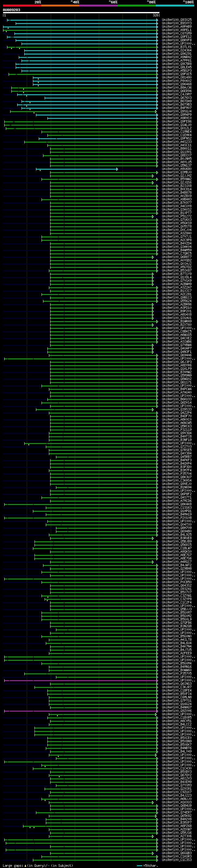Screen dimensions: 197x868
Task: Click UniRef100_O81480 label
Action: 177,78
